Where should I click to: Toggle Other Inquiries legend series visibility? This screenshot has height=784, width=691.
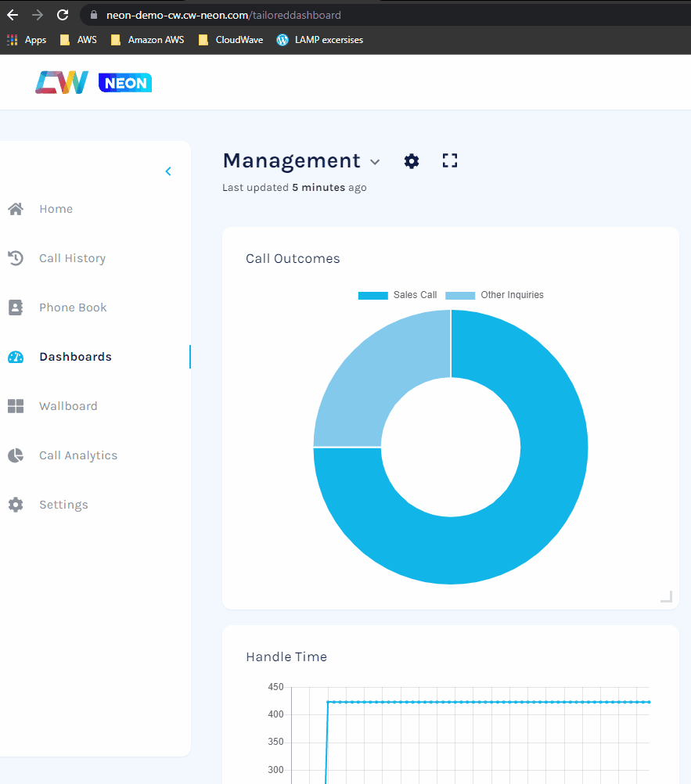(495, 295)
